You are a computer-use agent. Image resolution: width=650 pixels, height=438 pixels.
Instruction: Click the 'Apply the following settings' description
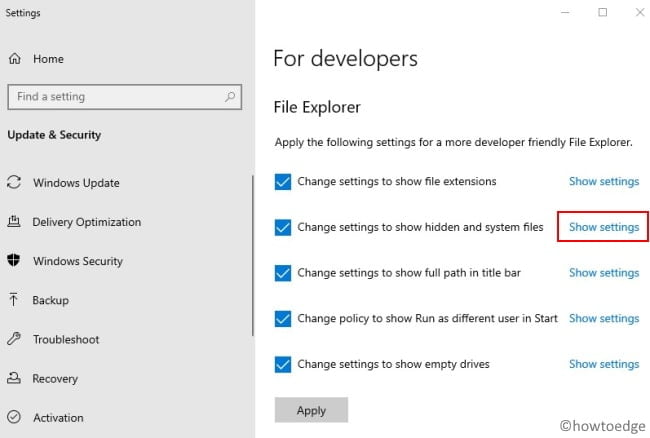tap(454, 143)
